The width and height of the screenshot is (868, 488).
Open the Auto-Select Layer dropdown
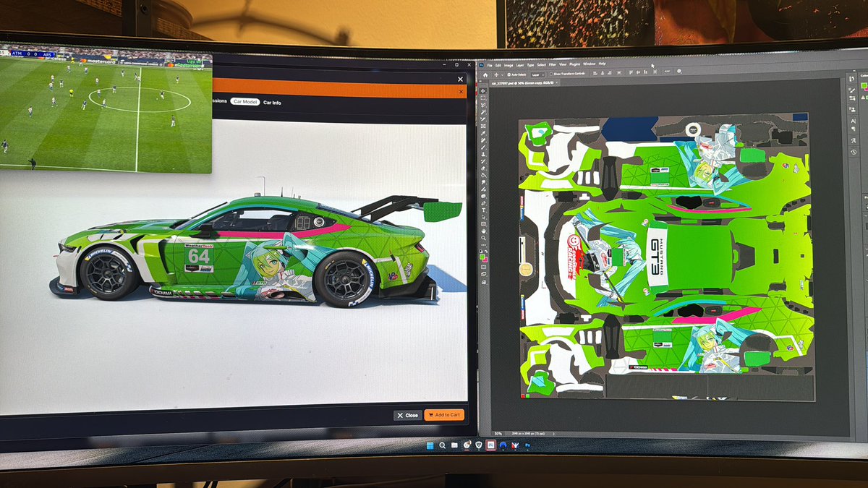click(x=538, y=74)
